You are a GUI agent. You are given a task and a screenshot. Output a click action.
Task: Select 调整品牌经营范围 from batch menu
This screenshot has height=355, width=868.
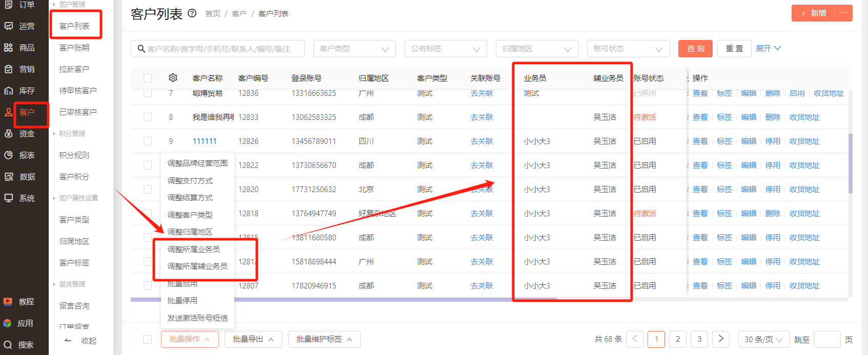(x=197, y=163)
